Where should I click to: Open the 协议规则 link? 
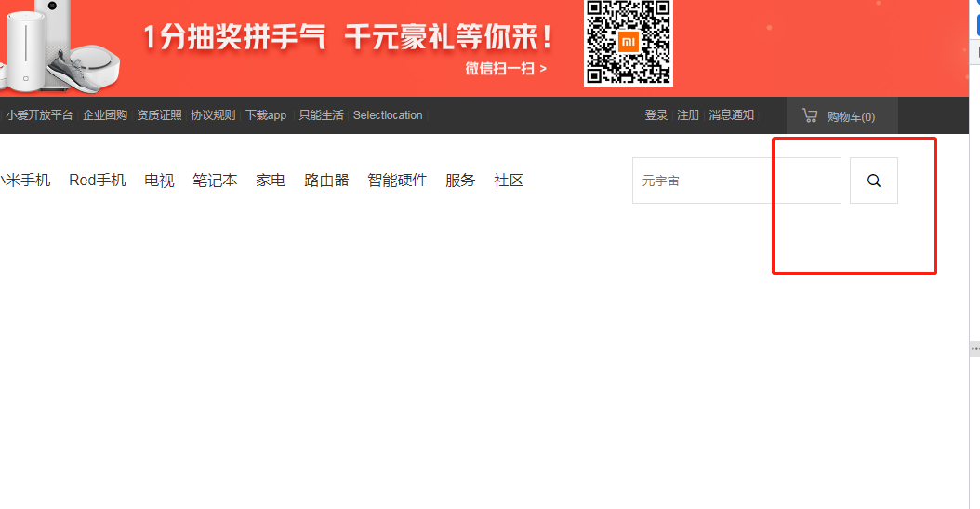(213, 115)
